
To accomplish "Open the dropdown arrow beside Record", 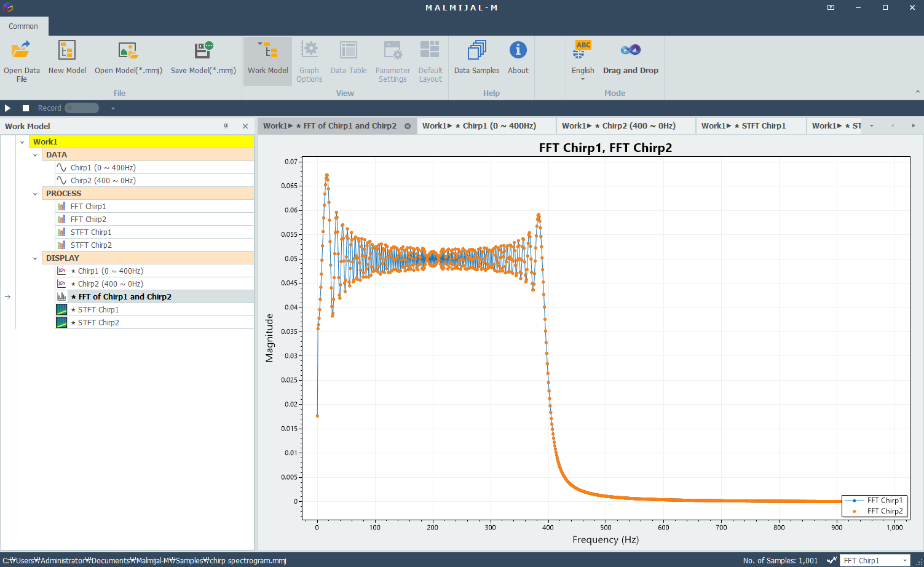I will coord(113,108).
